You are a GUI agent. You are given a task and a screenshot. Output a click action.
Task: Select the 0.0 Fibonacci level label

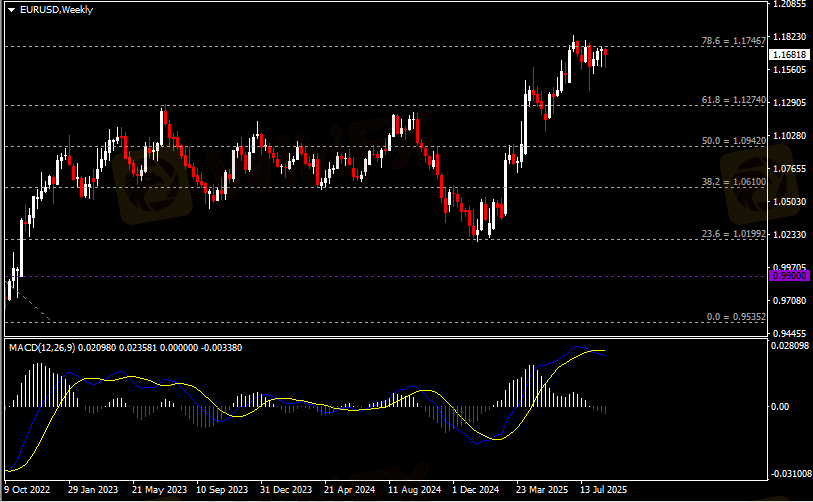pyautogui.click(x=736, y=317)
